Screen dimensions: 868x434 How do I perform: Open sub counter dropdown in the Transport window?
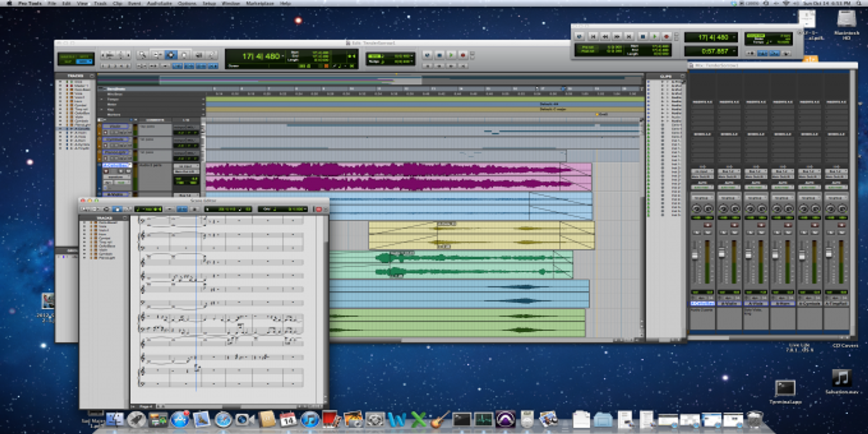[x=734, y=51]
